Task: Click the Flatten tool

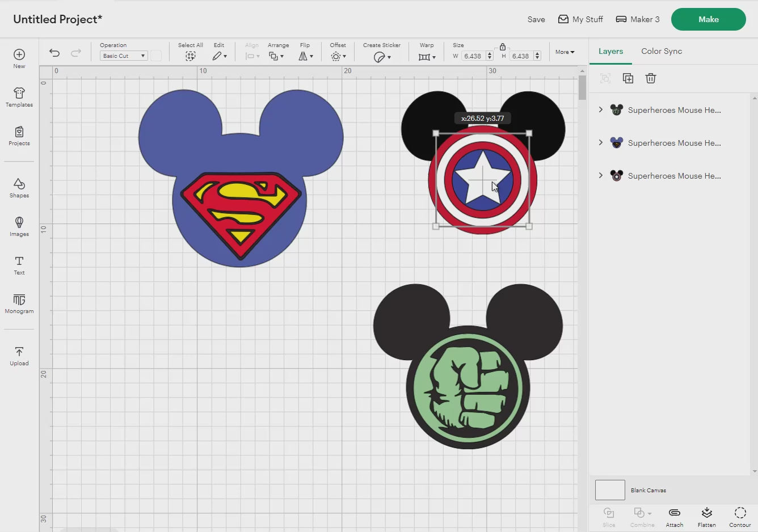Action: click(707, 517)
